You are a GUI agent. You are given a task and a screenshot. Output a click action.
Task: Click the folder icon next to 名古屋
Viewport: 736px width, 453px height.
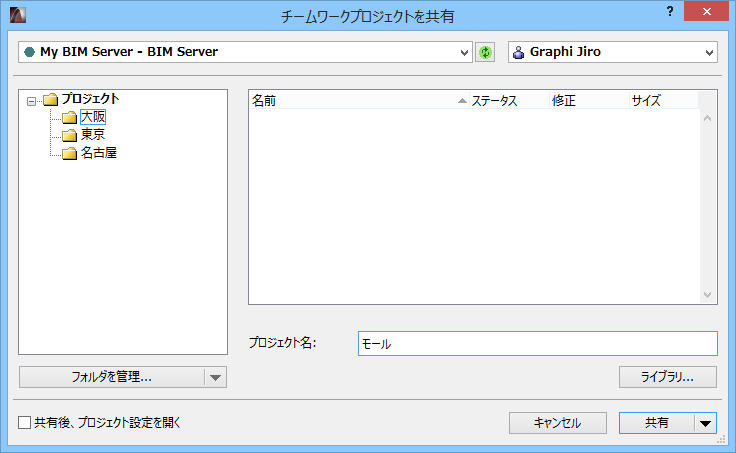tap(69, 154)
